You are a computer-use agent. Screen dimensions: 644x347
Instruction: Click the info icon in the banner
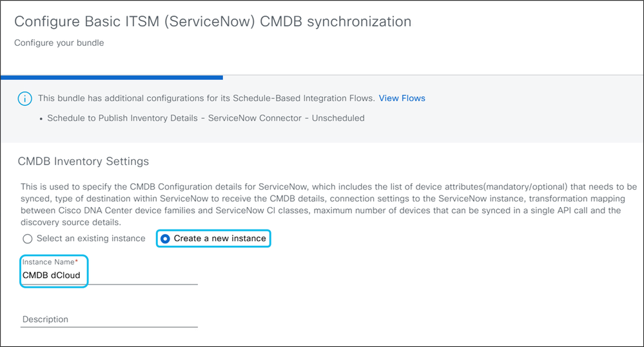24,99
